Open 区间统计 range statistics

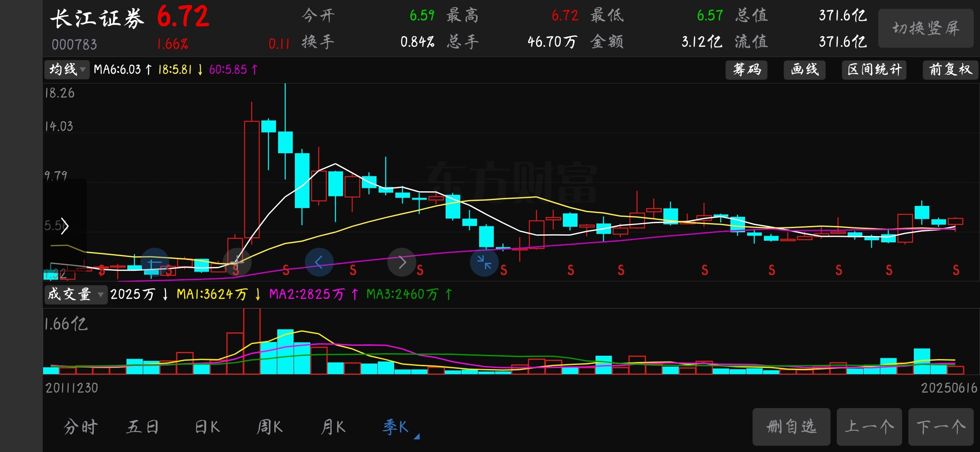[x=874, y=69]
